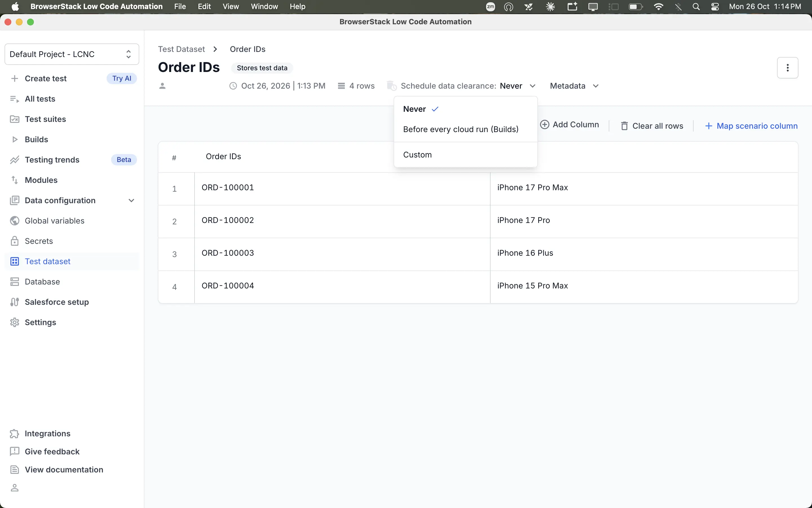Open the macOS Control Center icon
This screenshot has width=812, height=508.
715,6
